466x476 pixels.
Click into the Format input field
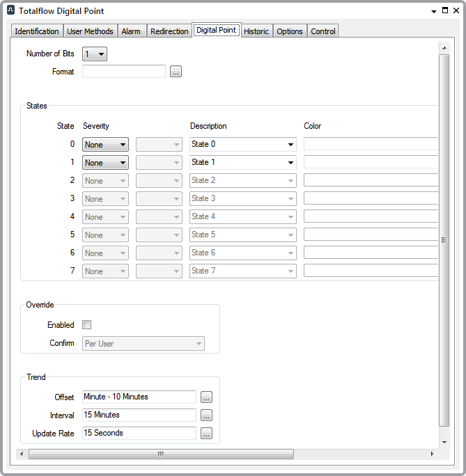point(124,72)
